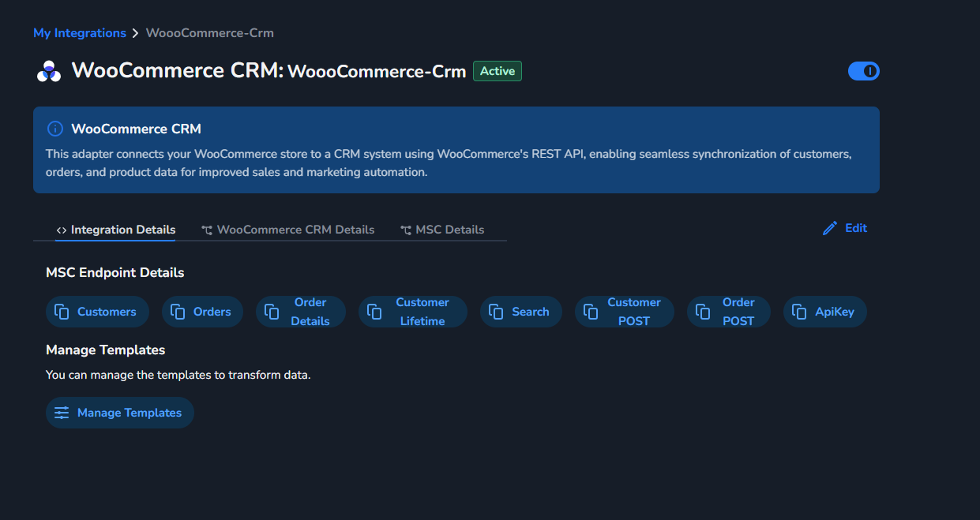The width and height of the screenshot is (980, 520).
Task: Click the pencil icon next to Edit
Action: pos(830,228)
